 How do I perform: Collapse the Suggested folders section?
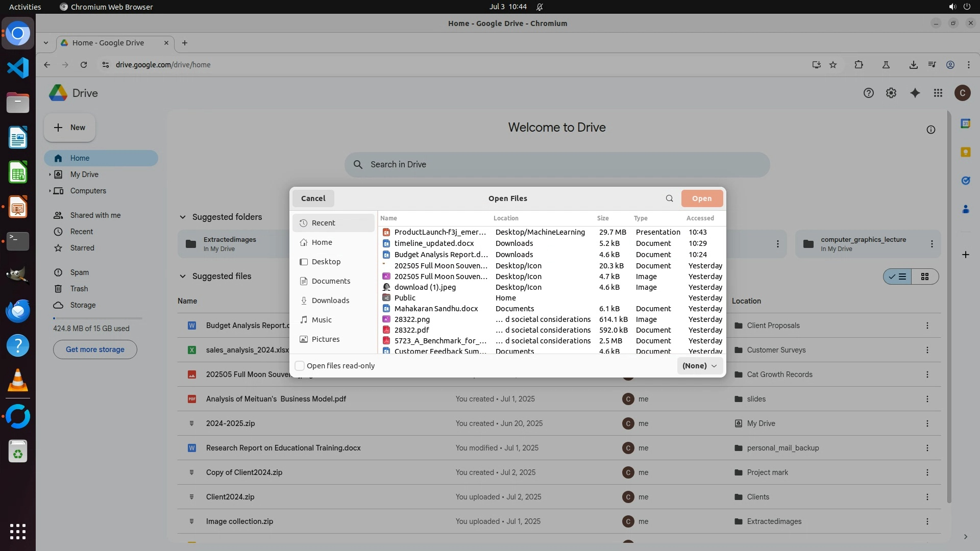183,217
